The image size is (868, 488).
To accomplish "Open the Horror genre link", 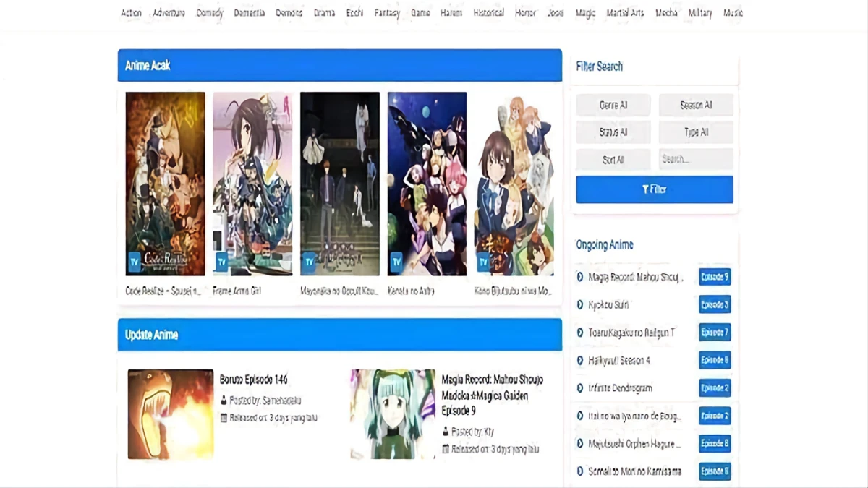I will [526, 13].
